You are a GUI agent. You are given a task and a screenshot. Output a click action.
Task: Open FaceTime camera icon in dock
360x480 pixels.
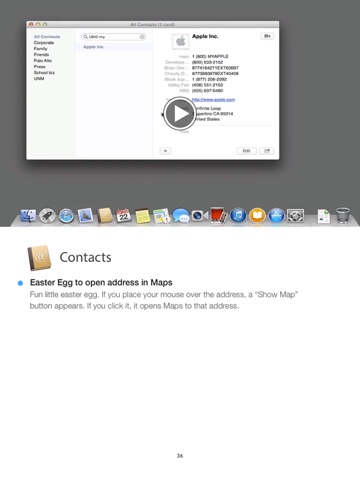tap(199, 216)
